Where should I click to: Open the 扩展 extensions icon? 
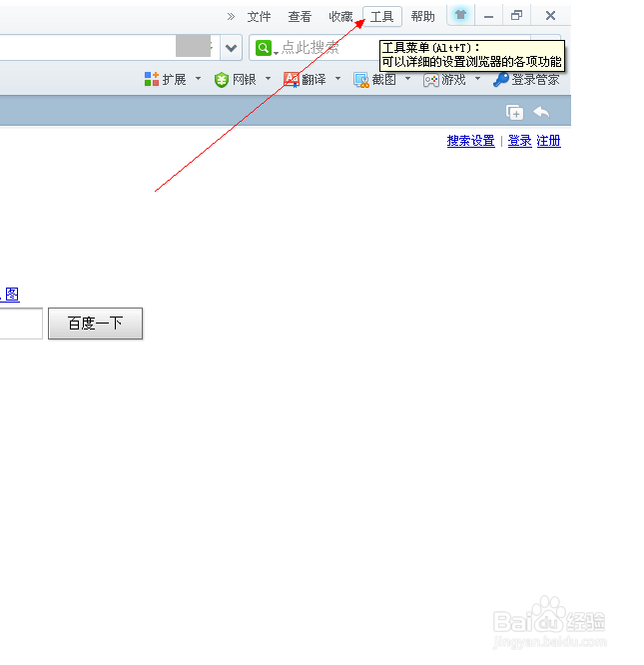(x=152, y=79)
